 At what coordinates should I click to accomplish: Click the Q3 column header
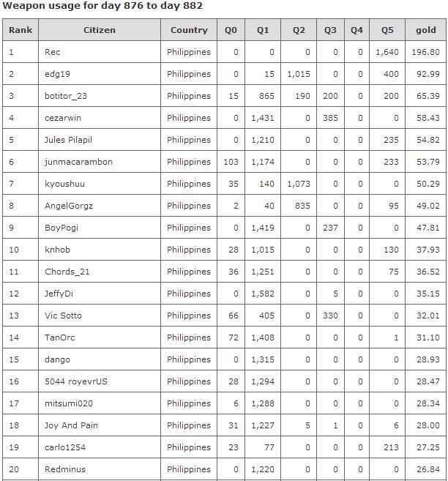(x=330, y=30)
